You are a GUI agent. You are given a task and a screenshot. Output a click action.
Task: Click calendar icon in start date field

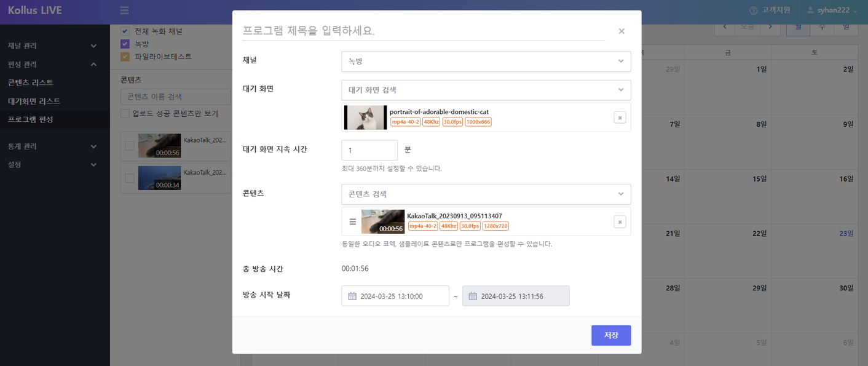click(x=352, y=296)
